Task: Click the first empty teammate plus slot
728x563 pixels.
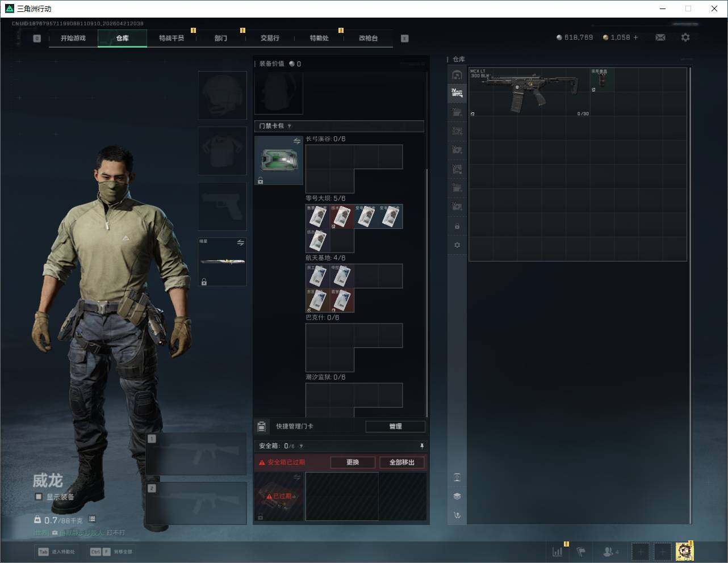Action: (x=641, y=551)
